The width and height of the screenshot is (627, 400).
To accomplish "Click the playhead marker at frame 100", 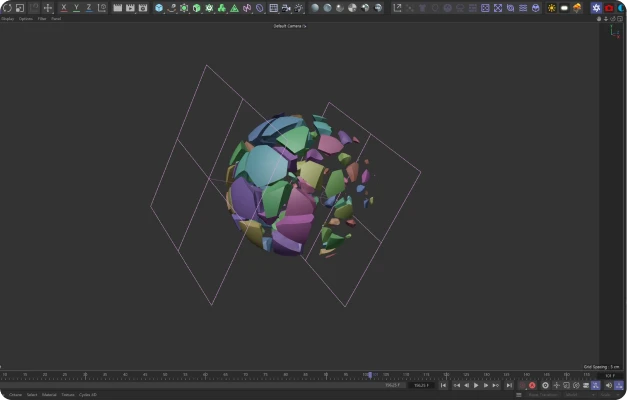I will [x=370, y=375].
